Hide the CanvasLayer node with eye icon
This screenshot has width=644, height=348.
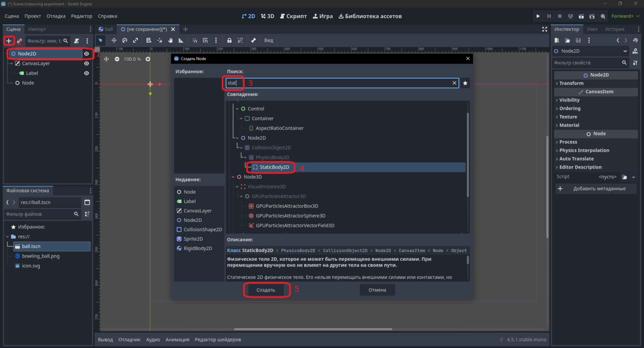(86, 63)
